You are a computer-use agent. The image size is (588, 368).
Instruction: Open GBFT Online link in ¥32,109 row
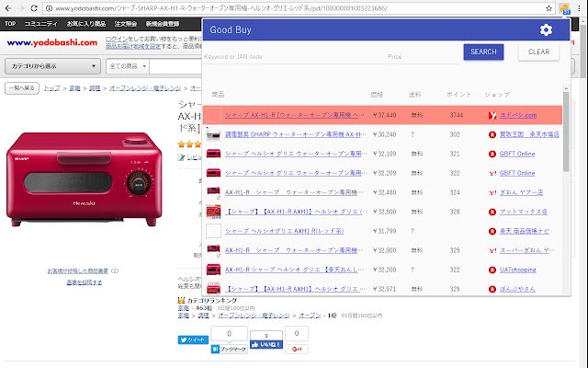point(517,154)
